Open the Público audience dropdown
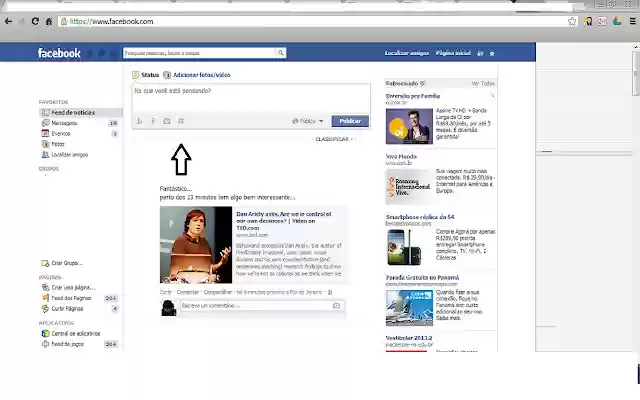 [307, 121]
